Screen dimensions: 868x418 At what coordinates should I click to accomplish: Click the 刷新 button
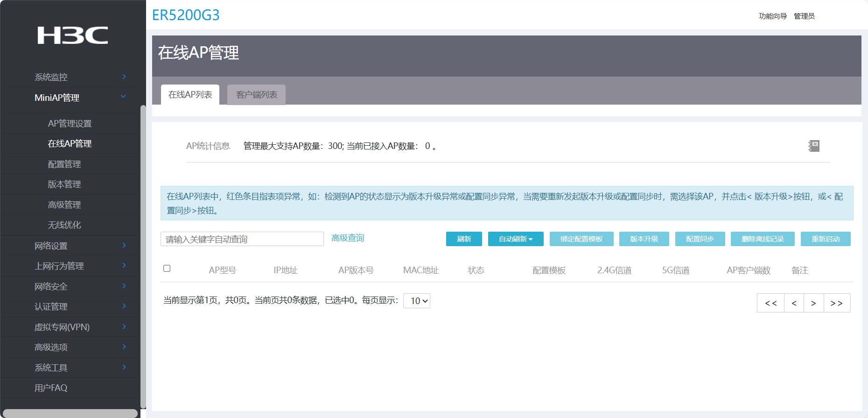(463, 239)
